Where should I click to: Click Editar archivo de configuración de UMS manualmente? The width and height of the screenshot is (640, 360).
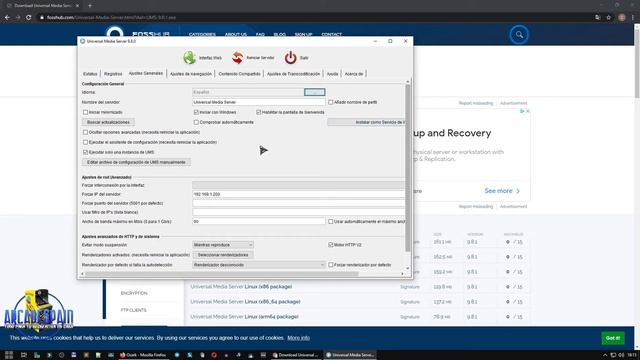pyautogui.click(x=136, y=162)
